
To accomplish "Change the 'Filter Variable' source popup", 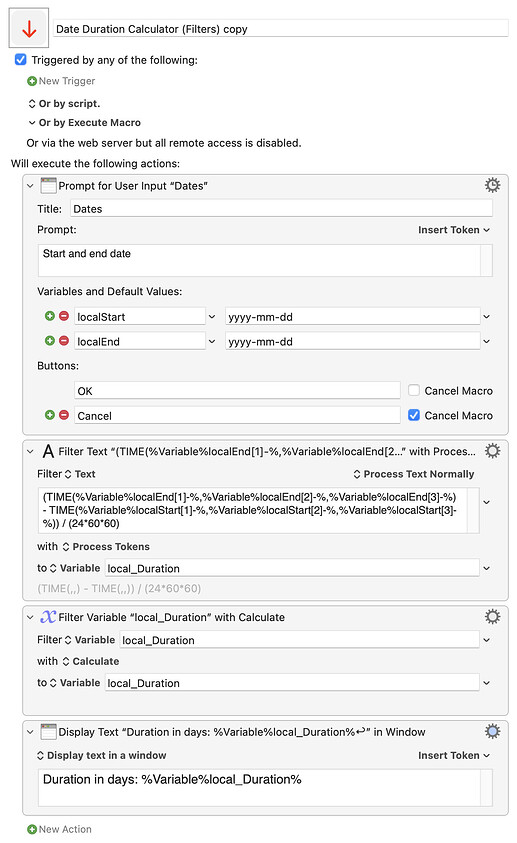I will [x=89, y=640].
